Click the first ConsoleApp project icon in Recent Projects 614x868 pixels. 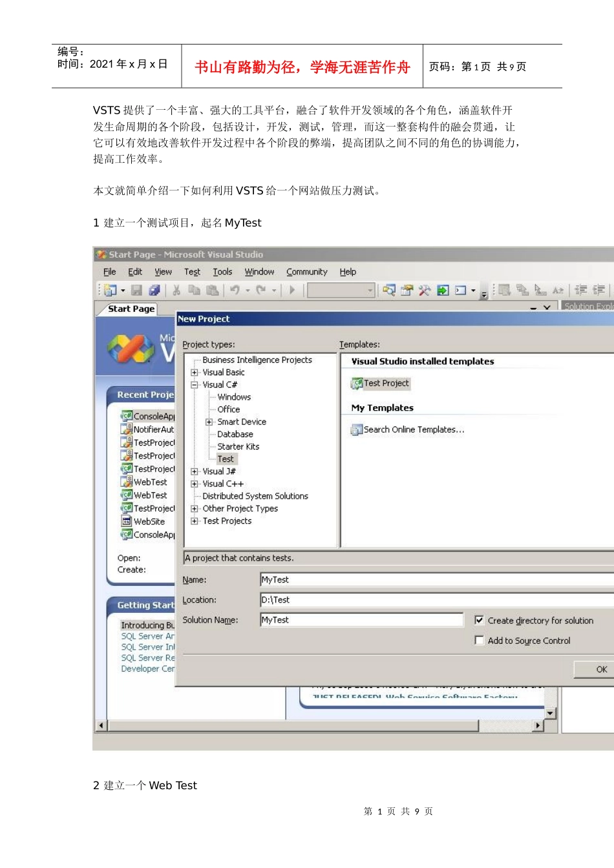(x=127, y=416)
